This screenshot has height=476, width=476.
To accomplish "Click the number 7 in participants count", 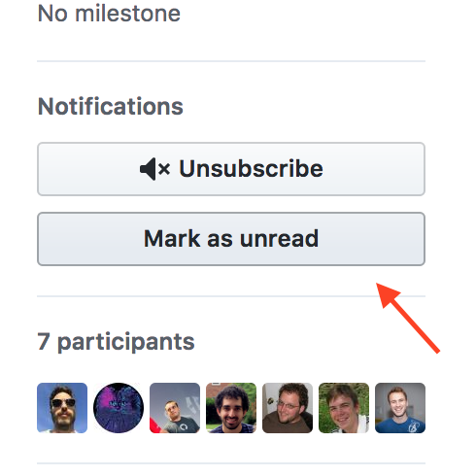I will click(x=44, y=341).
